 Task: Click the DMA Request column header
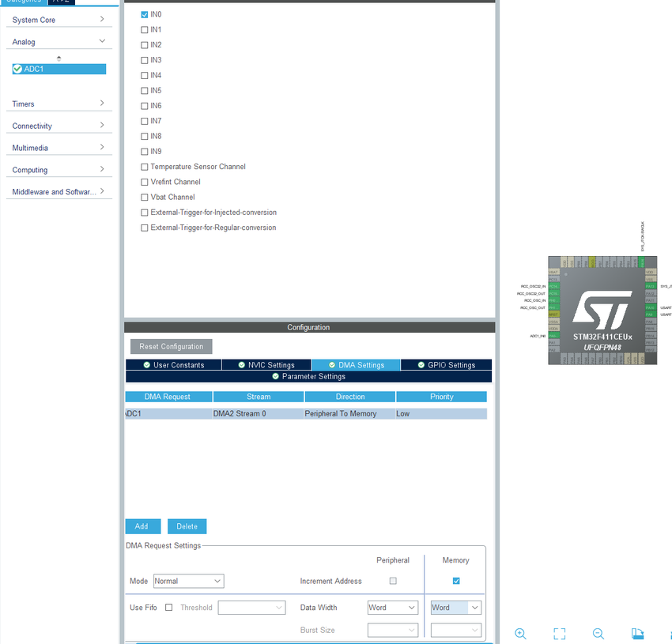pyautogui.click(x=168, y=397)
